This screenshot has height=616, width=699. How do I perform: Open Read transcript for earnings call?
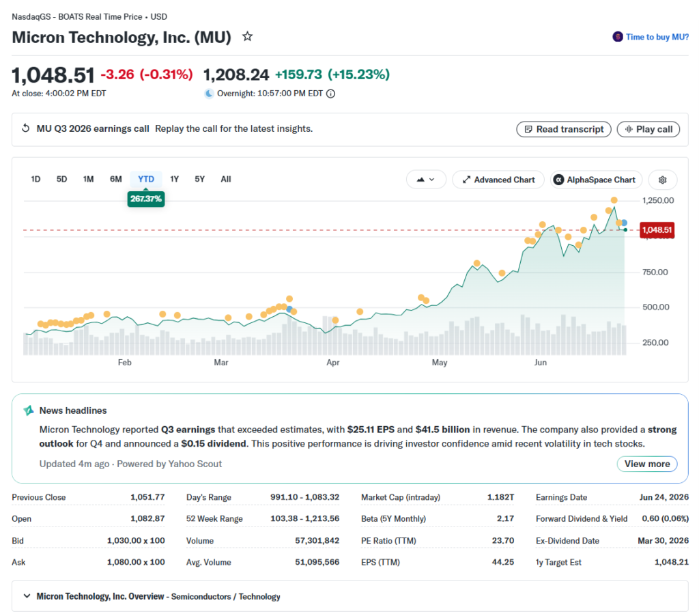(x=563, y=129)
